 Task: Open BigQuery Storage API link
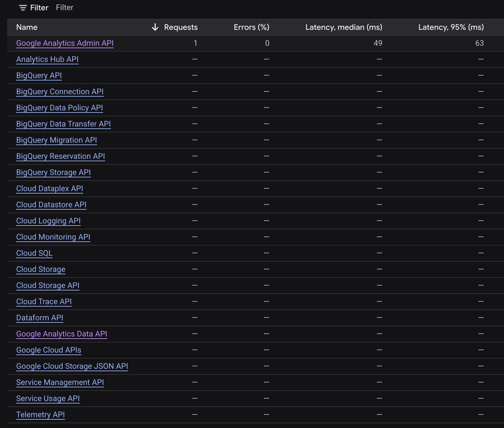pos(53,173)
